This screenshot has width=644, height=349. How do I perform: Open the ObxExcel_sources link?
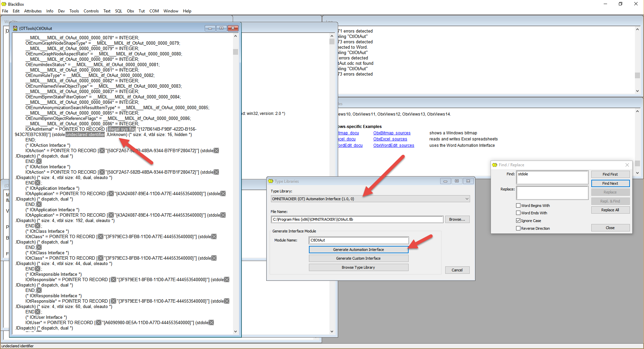click(390, 139)
